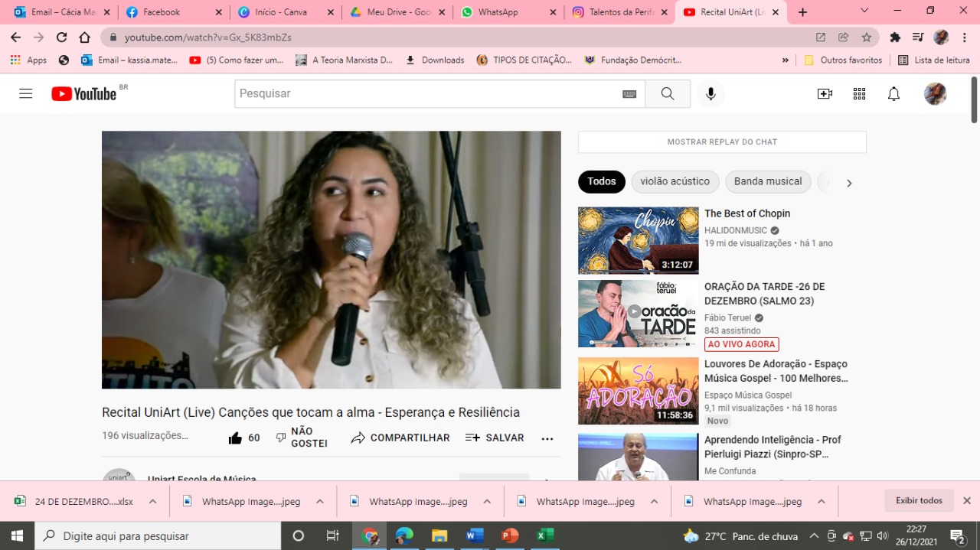Expand options for 24 DE DEZEMBRO xlsx download
Viewport: 980px width, 550px height.
[x=152, y=502]
